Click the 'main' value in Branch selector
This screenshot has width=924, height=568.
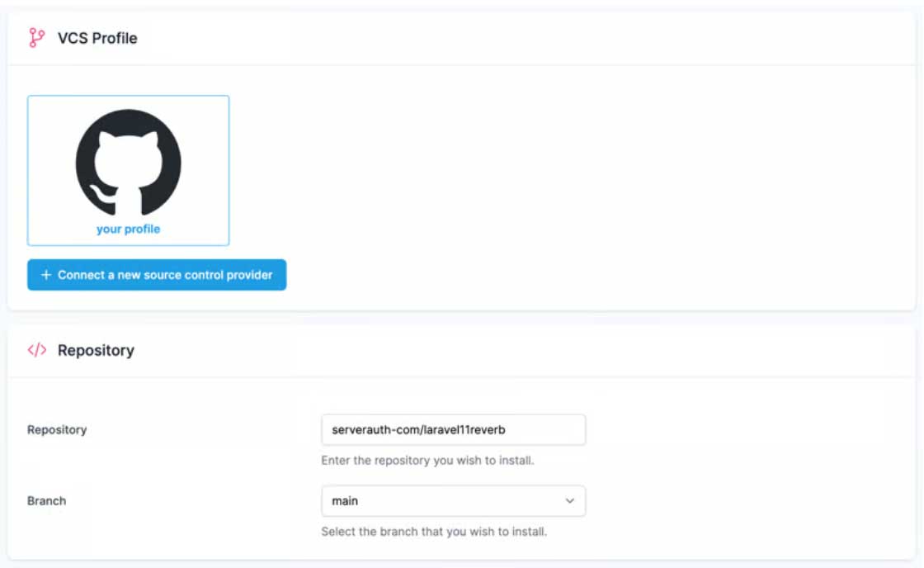click(345, 501)
